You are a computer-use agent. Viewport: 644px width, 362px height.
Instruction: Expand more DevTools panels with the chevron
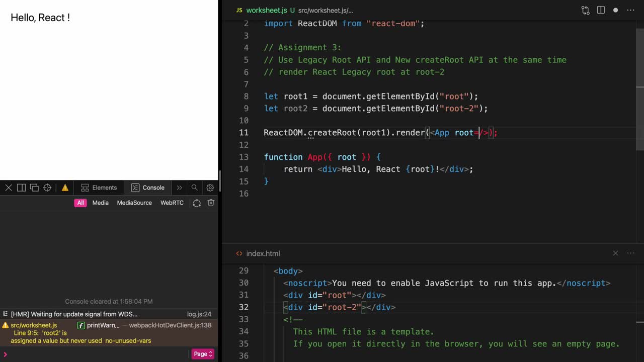coord(179,188)
